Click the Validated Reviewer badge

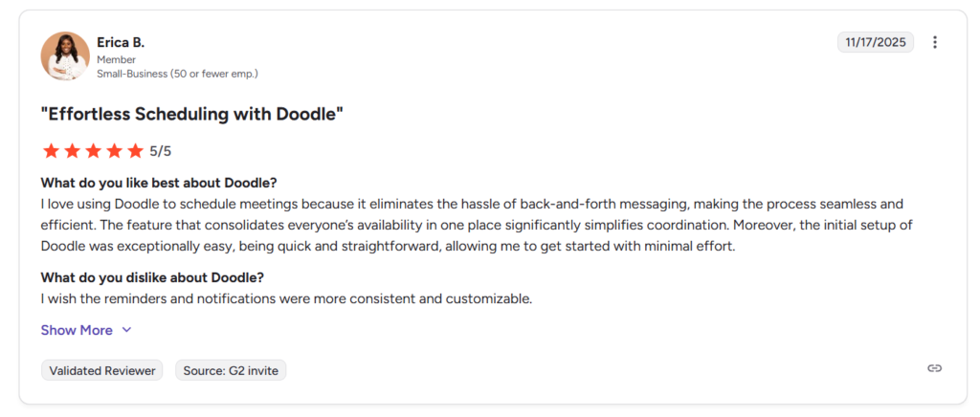click(x=102, y=370)
